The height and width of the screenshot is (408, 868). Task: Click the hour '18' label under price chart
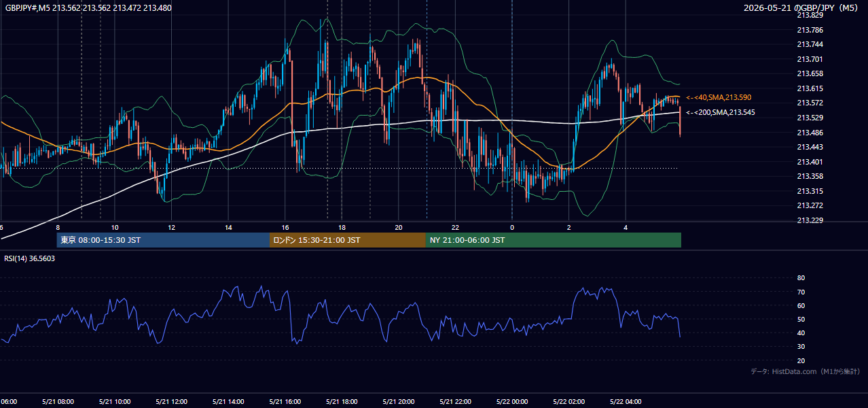pyautogui.click(x=342, y=227)
